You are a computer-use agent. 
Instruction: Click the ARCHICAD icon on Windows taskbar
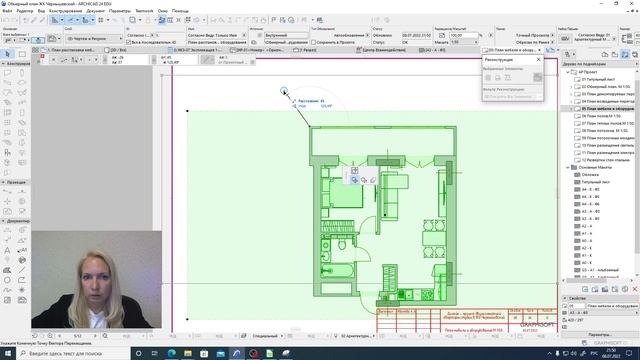point(237,353)
